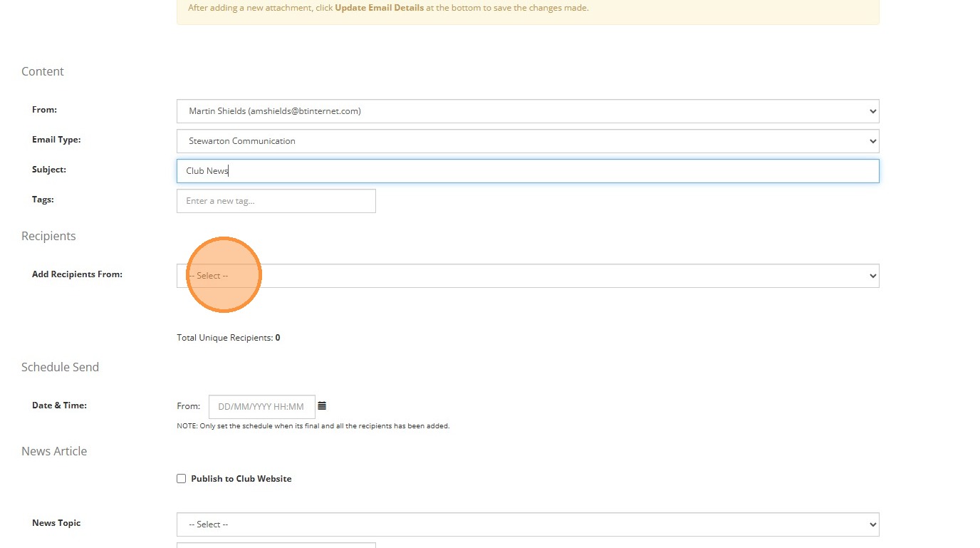
Task: Open the calendar picker icon beside Date & Time
Action: 322,406
